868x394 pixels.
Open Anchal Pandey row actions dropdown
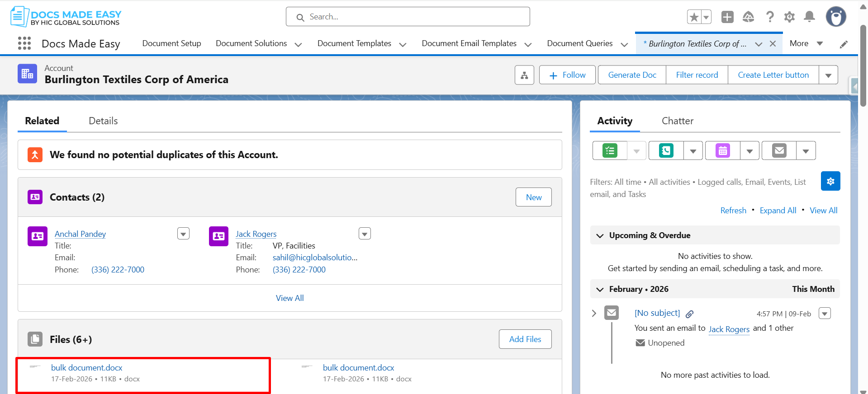click(x=183, y=234)
